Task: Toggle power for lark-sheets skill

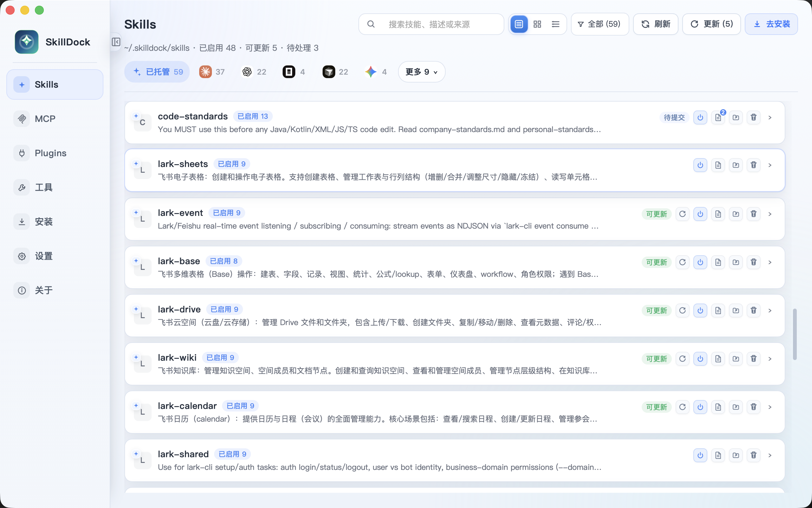Action: (x=700, y=165)
